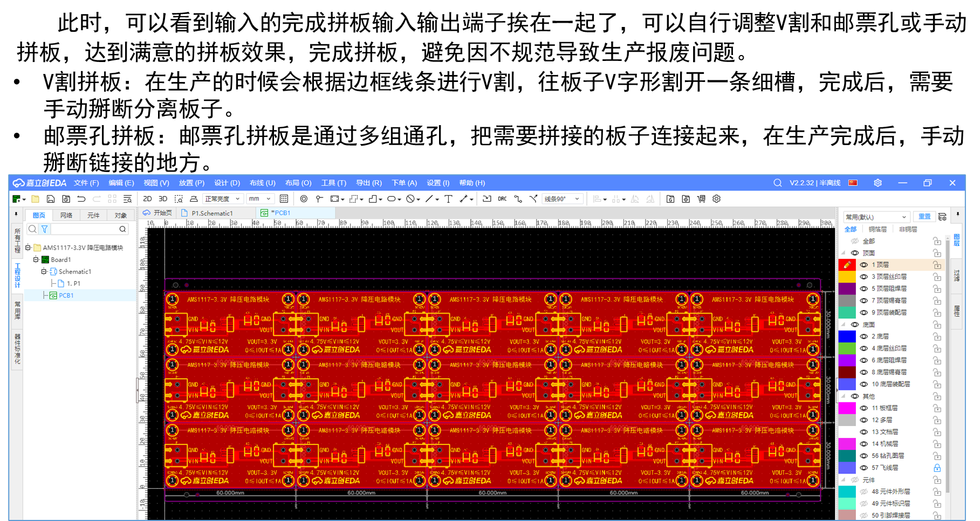Select PCB1 in the project tree
This screenshot has width=980, height=521.
coord(66,296)
